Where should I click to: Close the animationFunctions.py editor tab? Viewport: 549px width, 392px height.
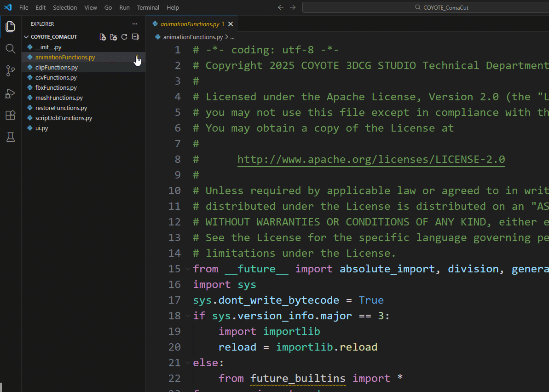tap(231, 24)
